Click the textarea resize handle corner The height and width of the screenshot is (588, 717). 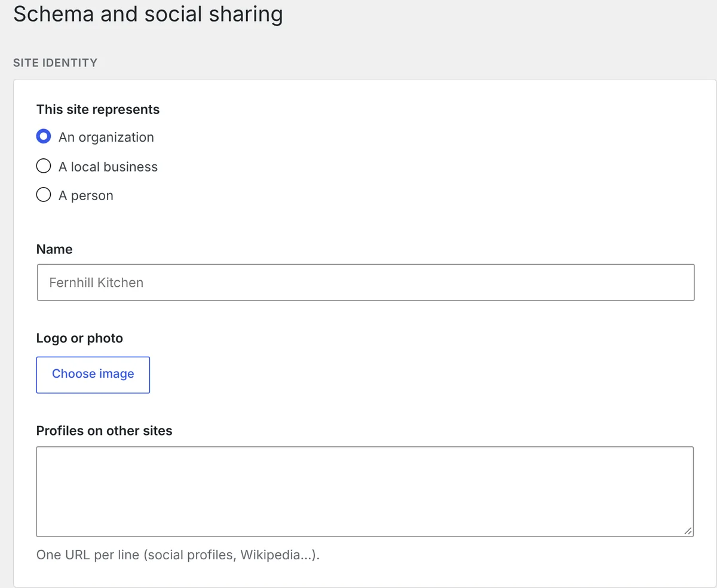click(x=688, y=531)
